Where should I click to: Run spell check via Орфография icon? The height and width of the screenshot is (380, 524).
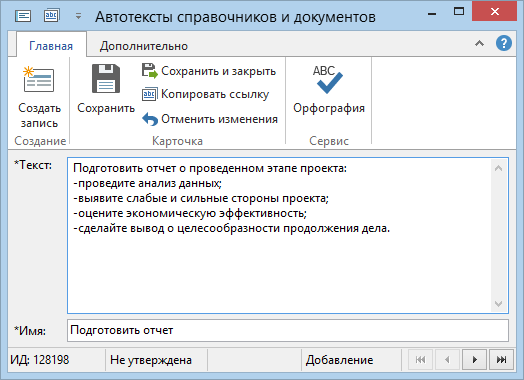pos(328,80)
